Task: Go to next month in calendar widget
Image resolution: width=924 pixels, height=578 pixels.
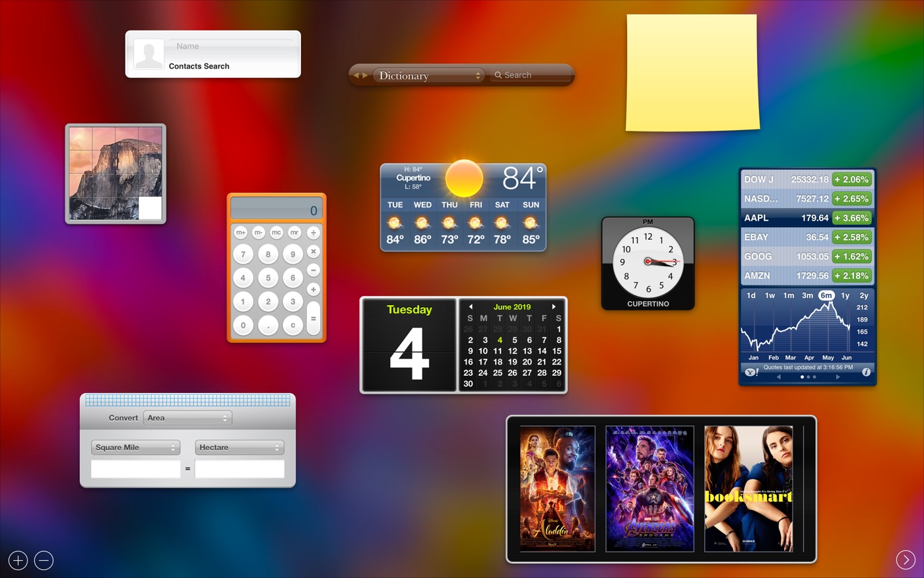Action: point(554,307)
